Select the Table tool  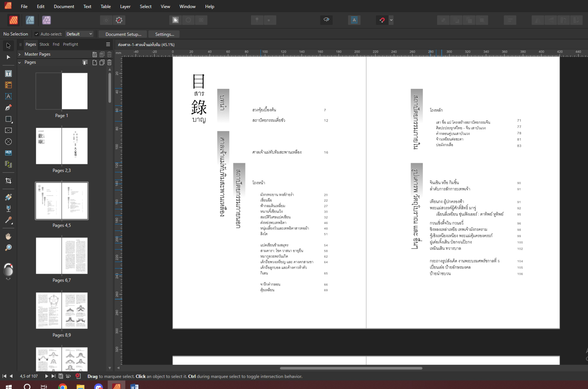pos(8,85)
